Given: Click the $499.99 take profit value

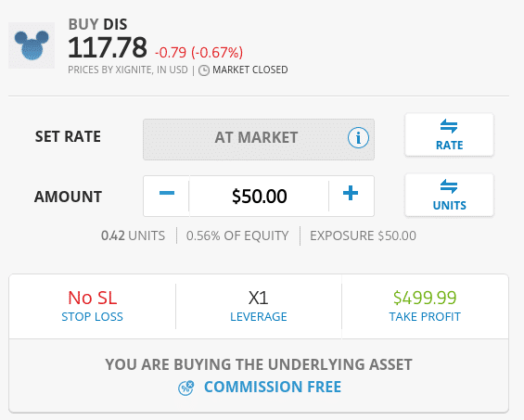Looking at the screenshot, I should coord(425,298).
